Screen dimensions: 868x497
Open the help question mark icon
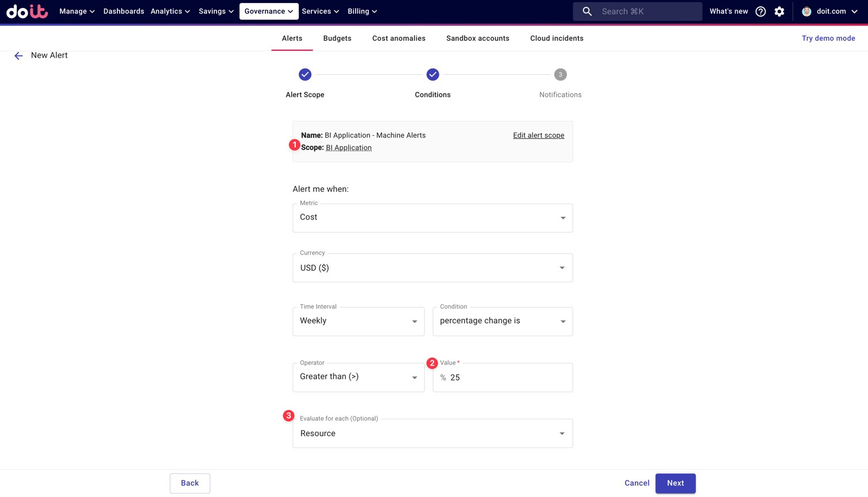click(760, 12)
